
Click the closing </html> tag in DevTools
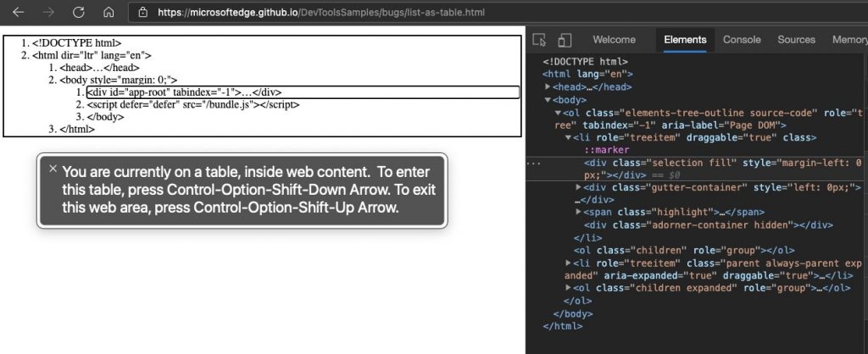(x=563, y=326)
